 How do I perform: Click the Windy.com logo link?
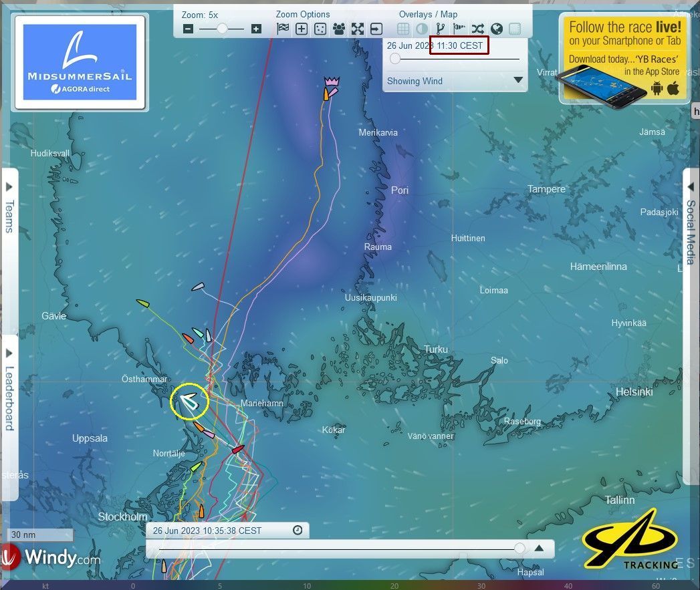pyautogui.click(x=52, y=557)
